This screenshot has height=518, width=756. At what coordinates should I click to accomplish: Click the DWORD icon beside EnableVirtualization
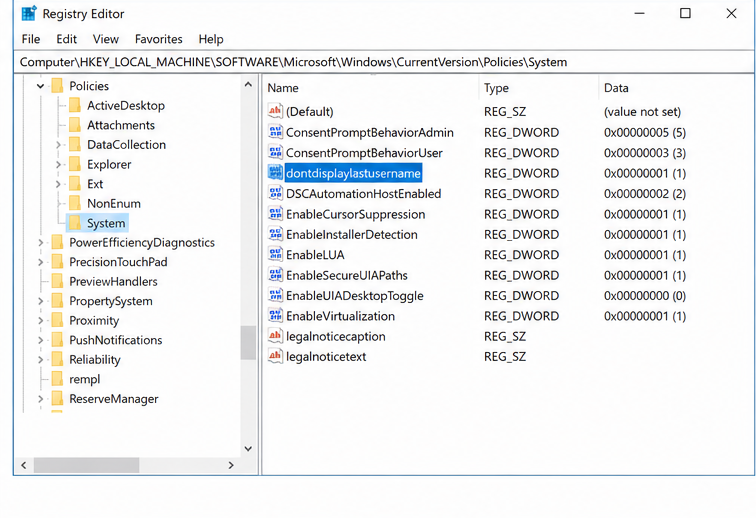pyautogui.click(x=275, y=315)
